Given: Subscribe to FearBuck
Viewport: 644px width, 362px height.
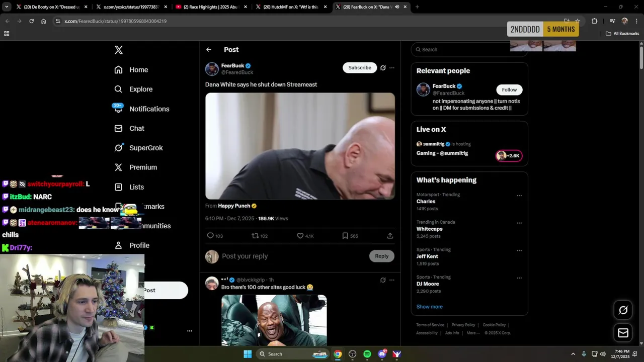Looking at the screenshot, I should [x=360, y=67].
